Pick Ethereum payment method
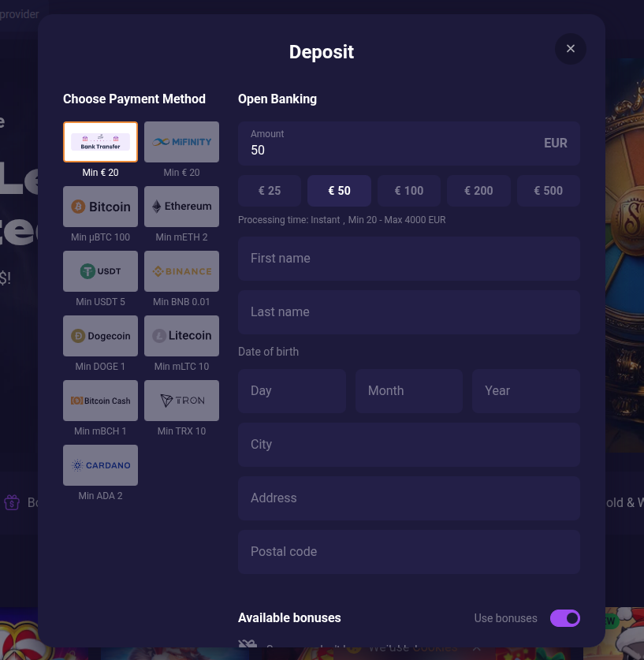Screen dimensions: 644x660 coord(181,207)
